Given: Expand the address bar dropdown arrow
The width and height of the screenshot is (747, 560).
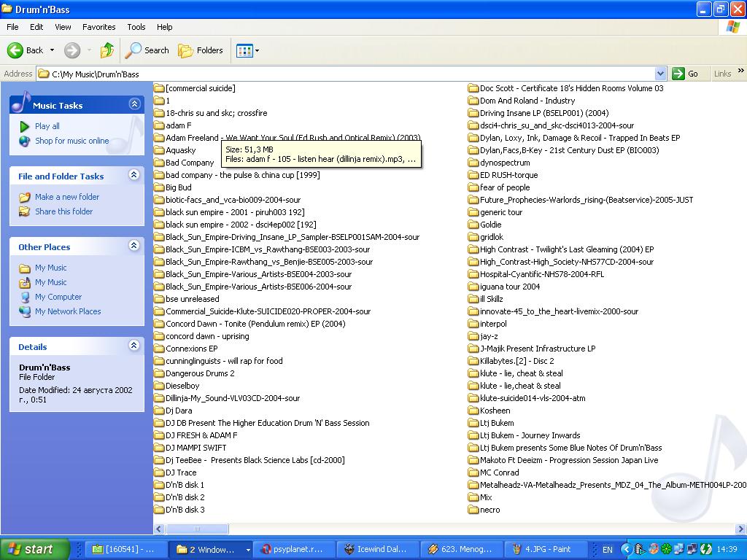Looking at the screenshot, I should click(660, 74).
